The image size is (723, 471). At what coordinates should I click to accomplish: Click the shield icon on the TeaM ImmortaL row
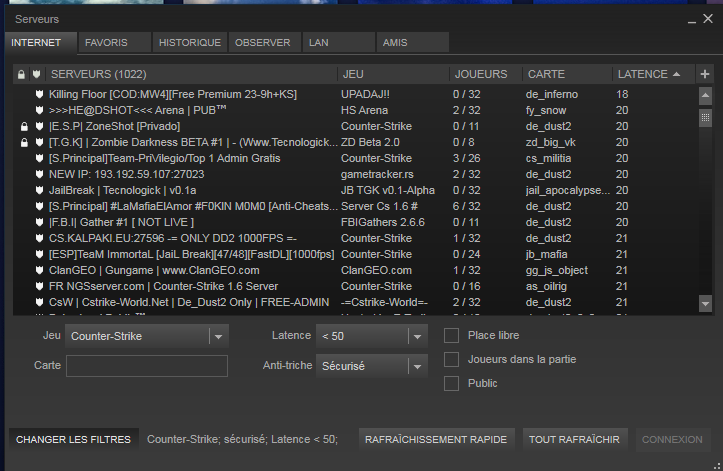[40, 254]
